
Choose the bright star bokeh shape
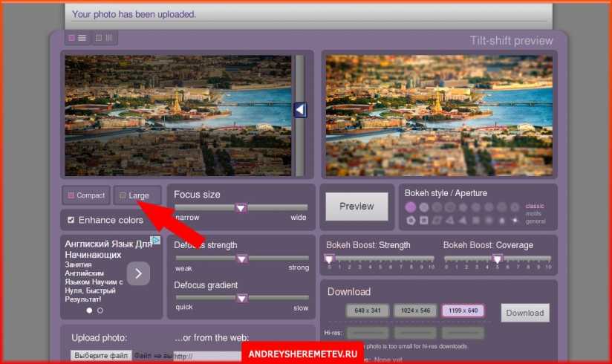click(515, 221)
